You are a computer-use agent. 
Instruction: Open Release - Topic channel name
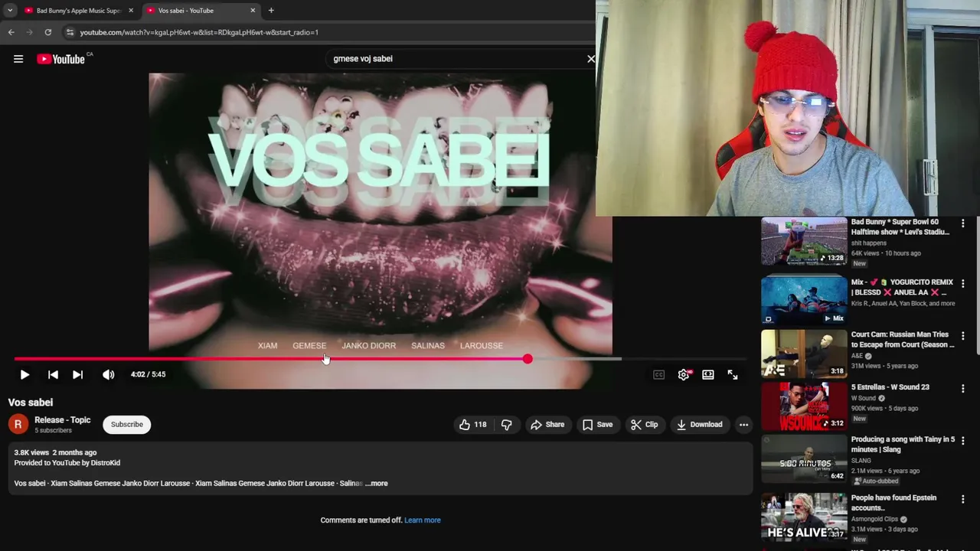(x=63, y=420)
